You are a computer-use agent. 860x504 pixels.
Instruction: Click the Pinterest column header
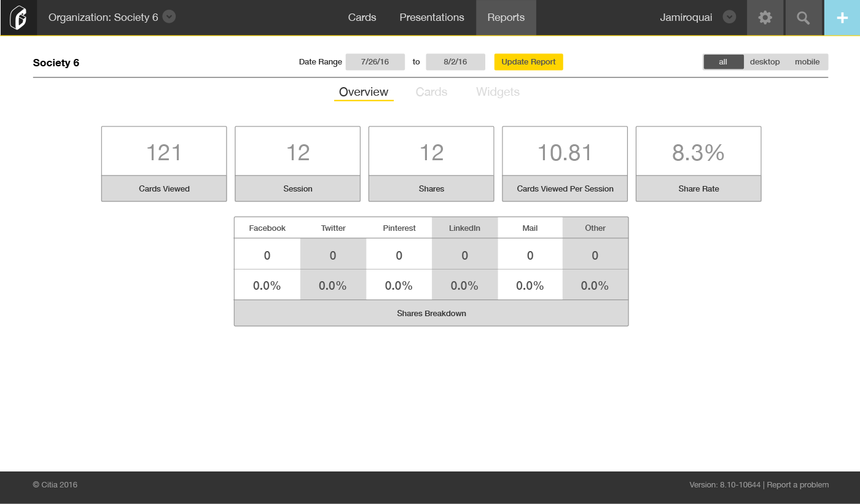coord(399,228)
